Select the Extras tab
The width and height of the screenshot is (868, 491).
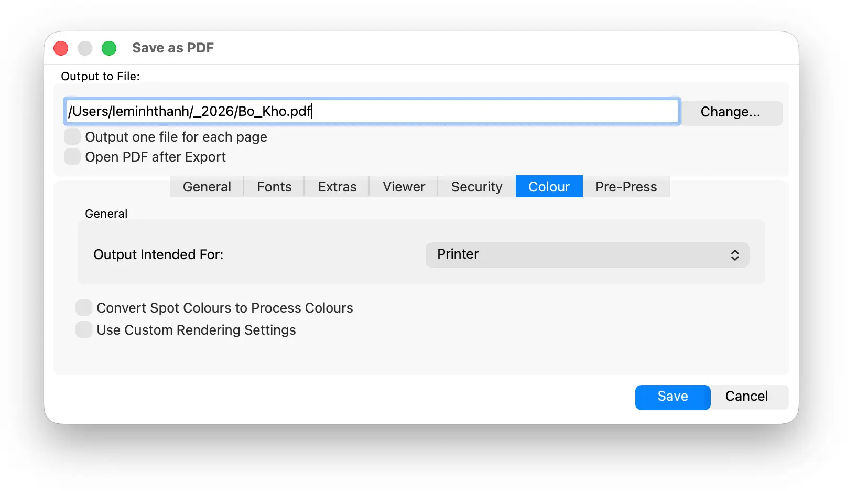(337, 187)
